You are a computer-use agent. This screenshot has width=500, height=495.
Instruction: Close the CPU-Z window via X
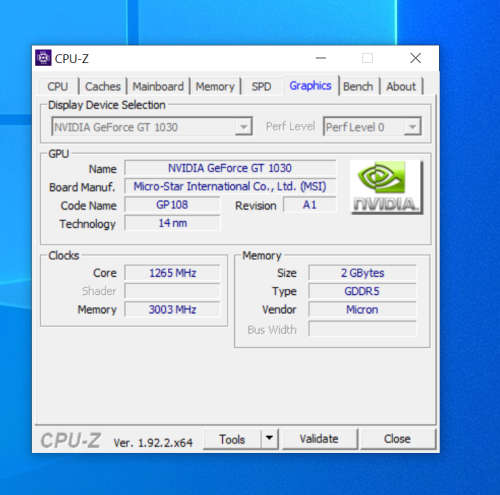pos(415,58)
